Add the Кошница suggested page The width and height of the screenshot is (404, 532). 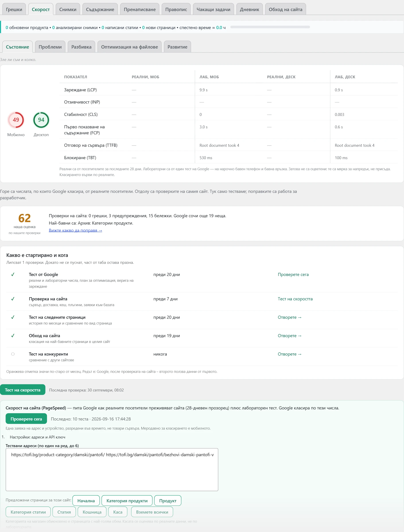pyautogui.click(x=92, y=512)
